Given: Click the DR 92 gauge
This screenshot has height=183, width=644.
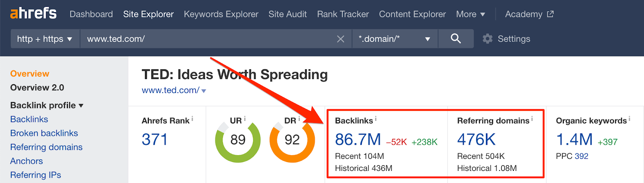Looking at the screenshot, I should [292, 140].
